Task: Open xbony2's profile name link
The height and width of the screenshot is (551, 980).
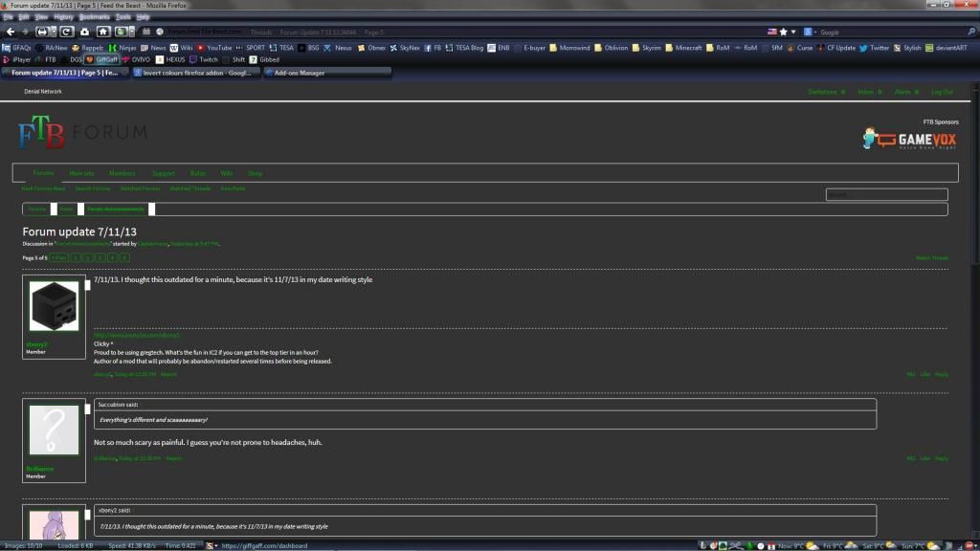Action: point(36,344)
